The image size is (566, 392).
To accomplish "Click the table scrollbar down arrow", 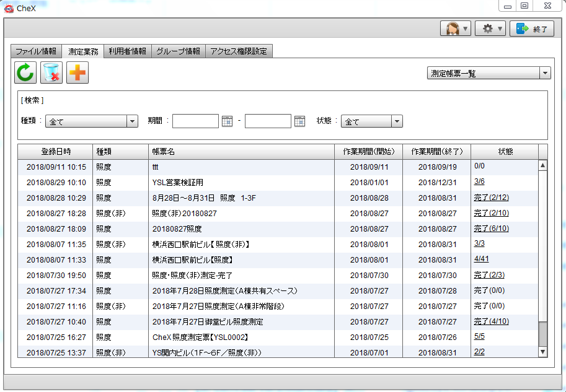I will pyautogui.click(x=542, y=352).
